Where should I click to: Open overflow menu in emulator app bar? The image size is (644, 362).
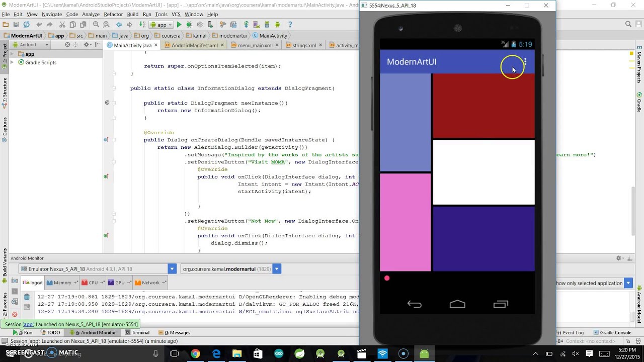(x=525, y=62)
